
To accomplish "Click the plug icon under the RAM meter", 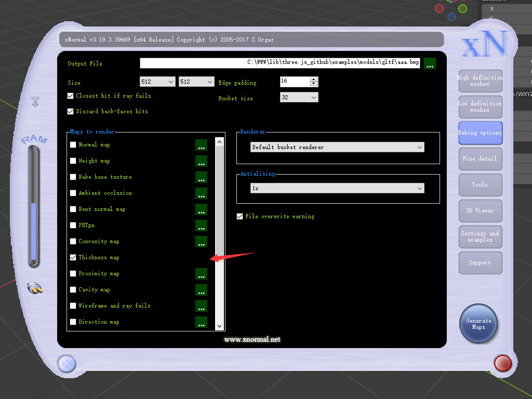I will (35, 288).
